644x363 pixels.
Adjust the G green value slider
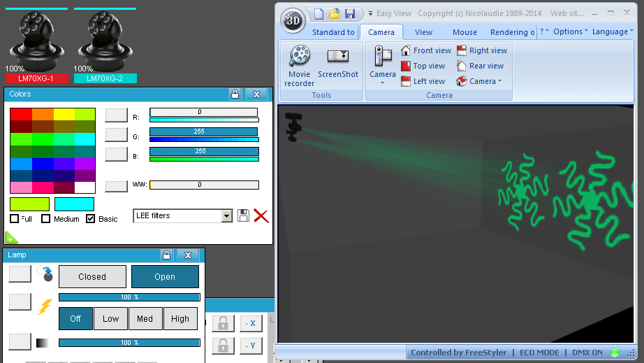tap(204, 131)
